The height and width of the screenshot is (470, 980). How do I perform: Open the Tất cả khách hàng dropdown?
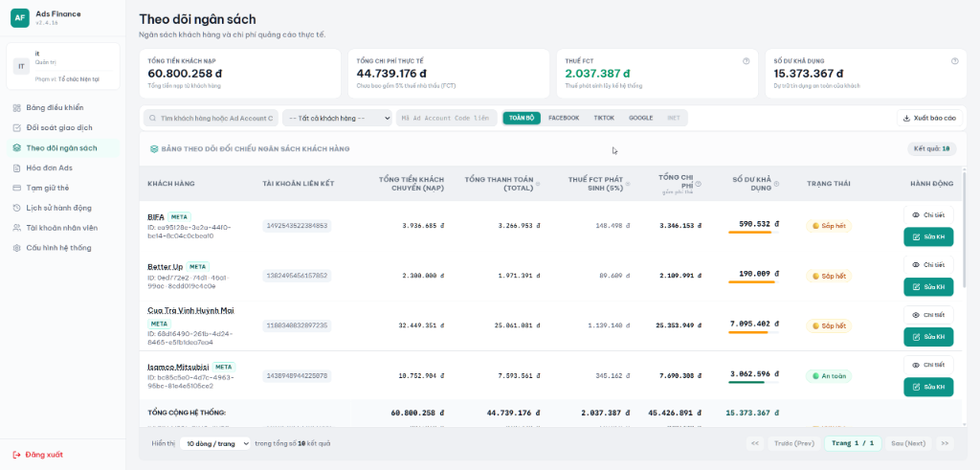point(338,118)
